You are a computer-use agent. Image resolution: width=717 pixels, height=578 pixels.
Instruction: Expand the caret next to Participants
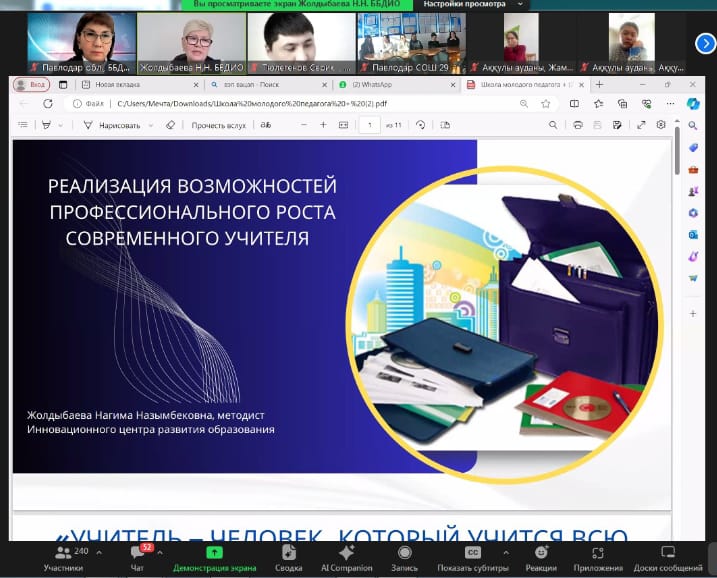coord(98,551)
